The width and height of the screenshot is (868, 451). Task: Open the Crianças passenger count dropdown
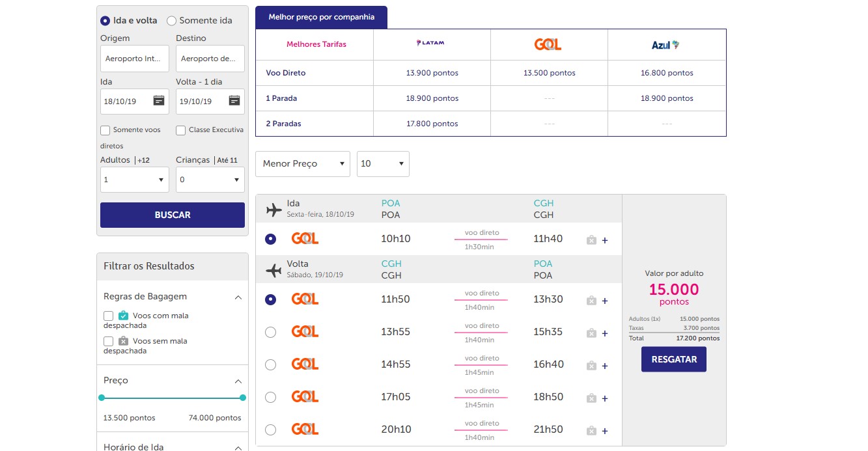[210, 180]
